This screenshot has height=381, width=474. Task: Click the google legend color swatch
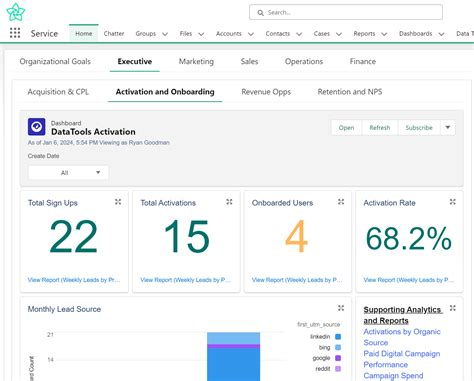tap(338, 358)
